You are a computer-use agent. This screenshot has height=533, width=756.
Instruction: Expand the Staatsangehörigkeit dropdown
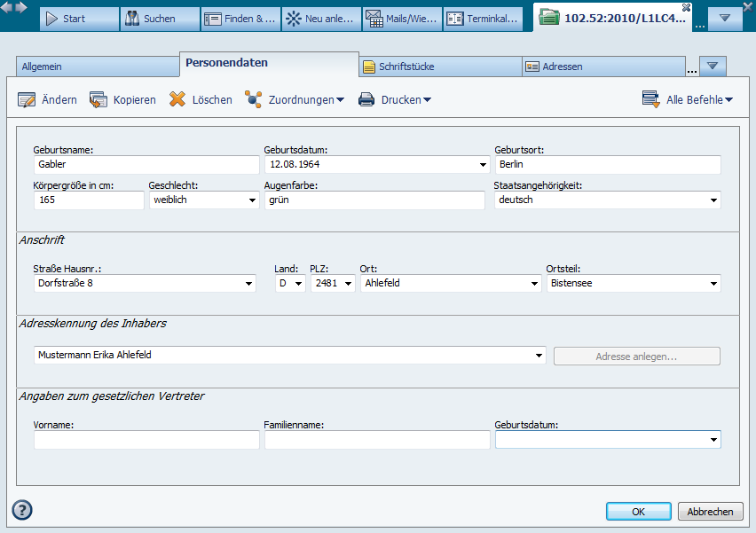(713, 200)
